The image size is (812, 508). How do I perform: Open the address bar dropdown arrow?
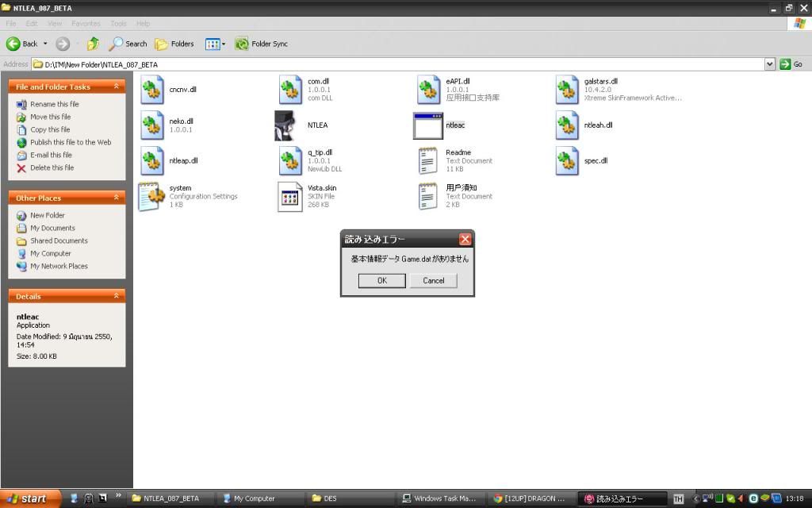(769, 64)
